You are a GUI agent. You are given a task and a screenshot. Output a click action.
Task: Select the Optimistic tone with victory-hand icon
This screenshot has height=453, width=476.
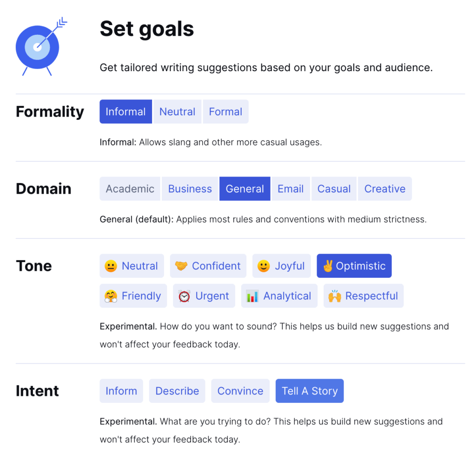pyautogui.click(x=354, y=266)
